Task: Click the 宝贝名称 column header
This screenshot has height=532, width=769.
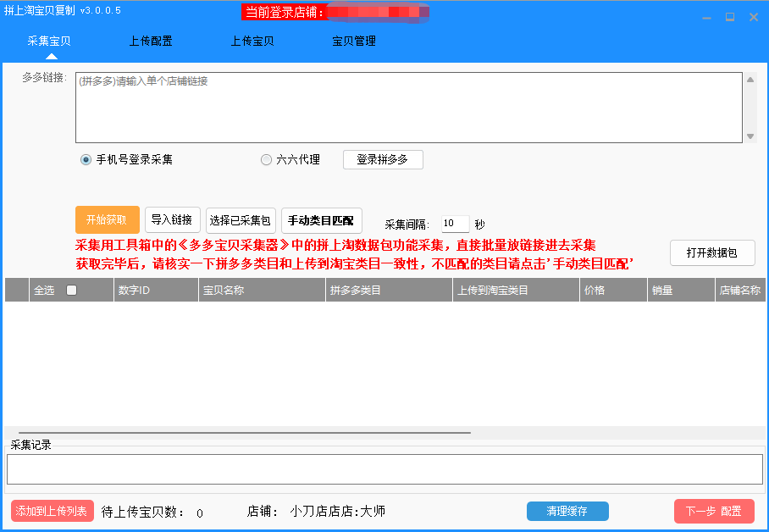Action: coord(262,290)
